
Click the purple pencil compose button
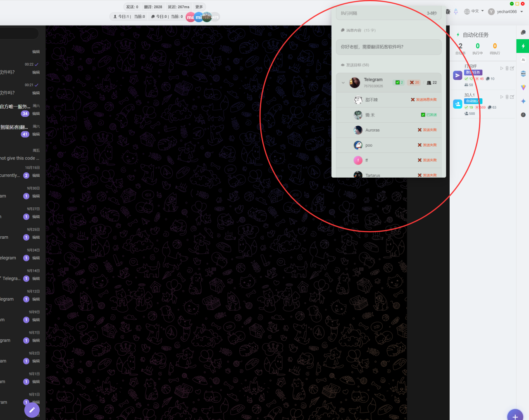(32, 410)
